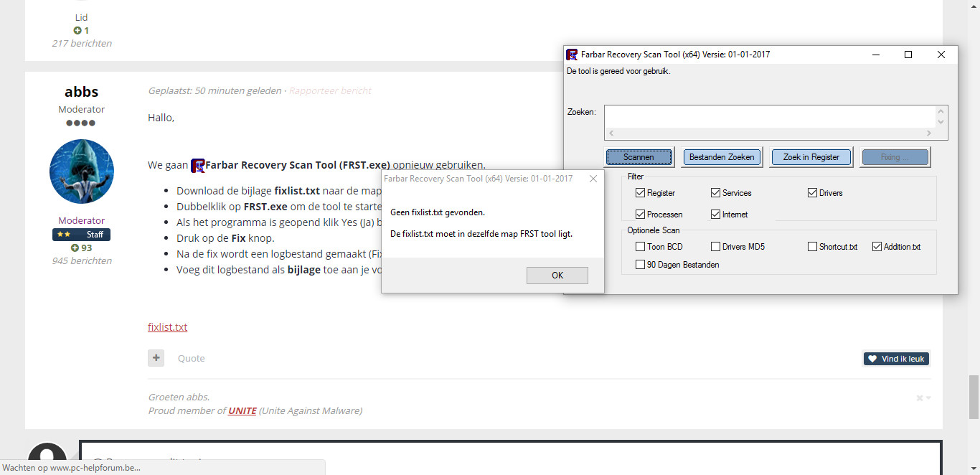Click the FRST icon in the post text
980x475 pixels.
[198, 166]
